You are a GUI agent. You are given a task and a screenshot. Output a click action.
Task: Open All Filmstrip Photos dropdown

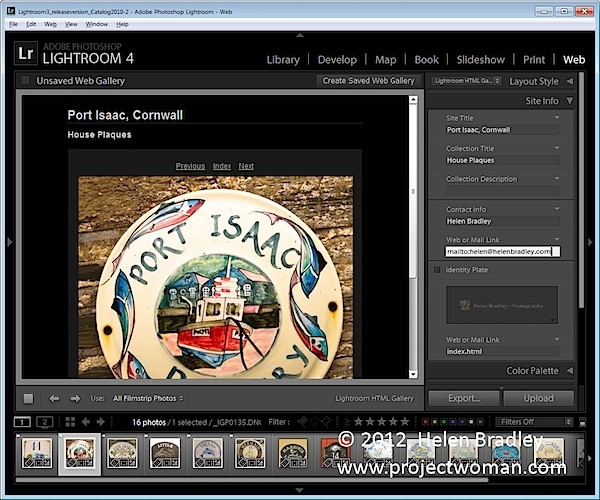(148, 399)
